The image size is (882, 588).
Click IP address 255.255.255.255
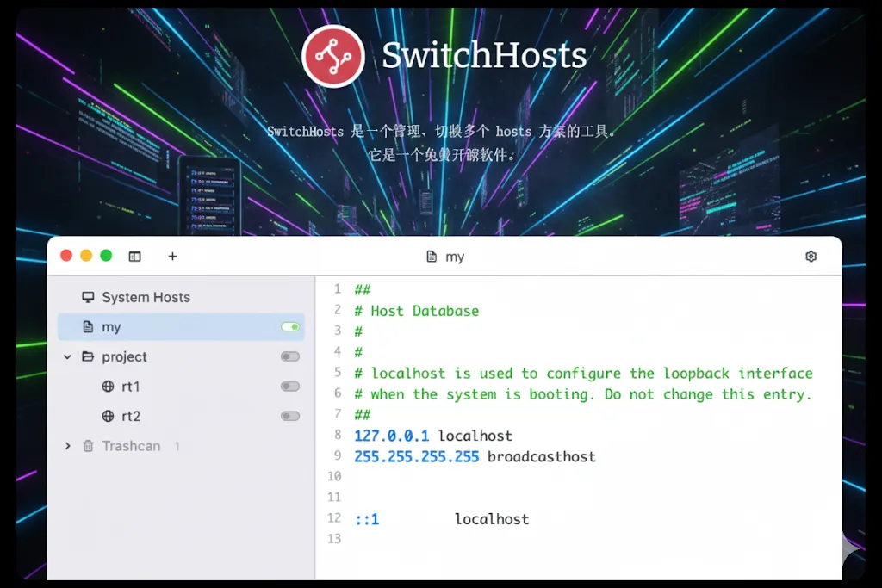[417, 456]
